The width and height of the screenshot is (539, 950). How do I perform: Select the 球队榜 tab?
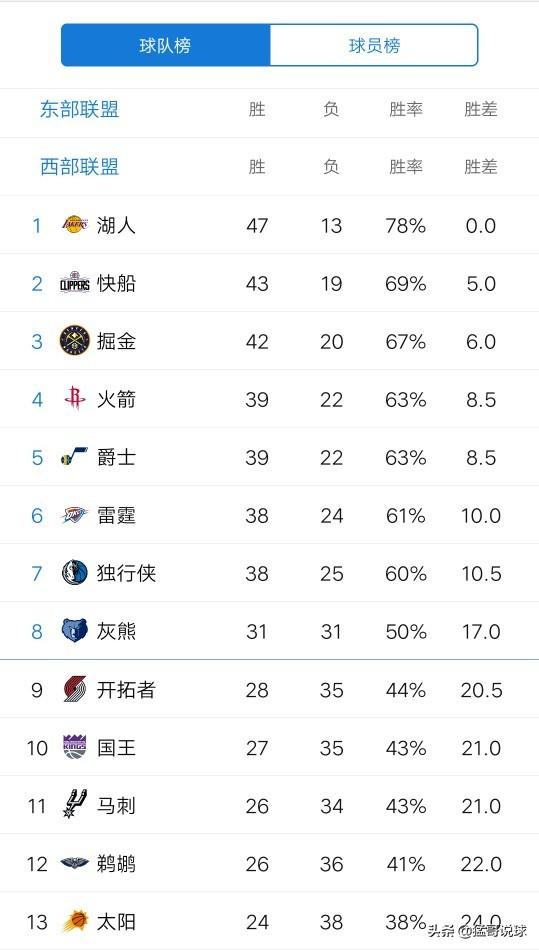tap(165, 45)
